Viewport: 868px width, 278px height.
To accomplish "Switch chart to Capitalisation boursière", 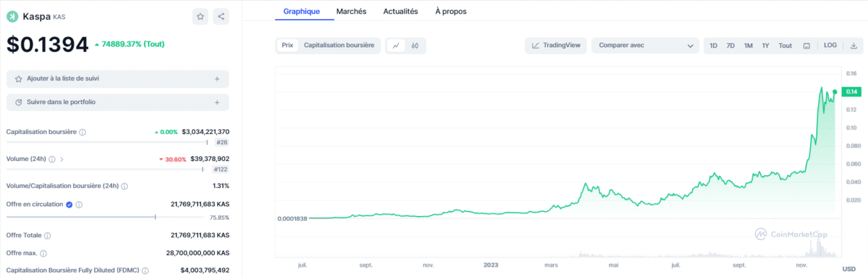I will [339, 45].
